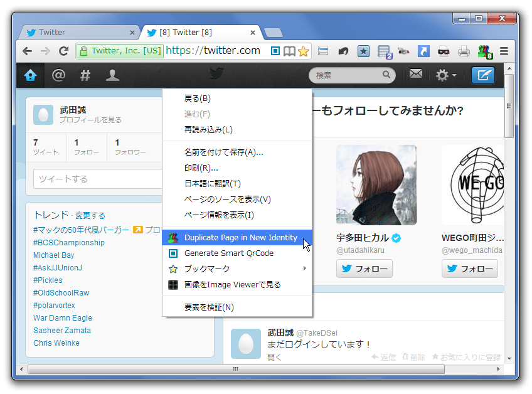Reload the current page

pos(63,51)
